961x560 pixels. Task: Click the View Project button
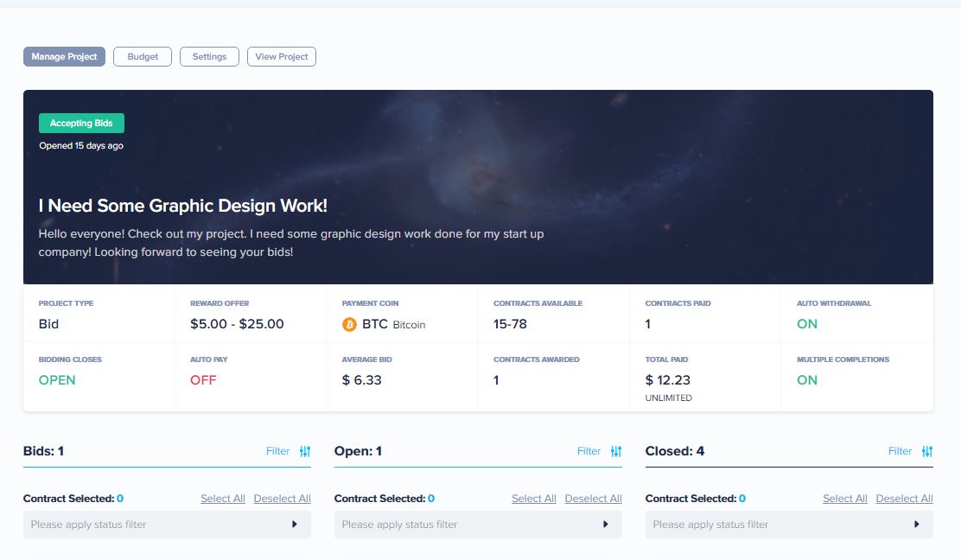[282, 57]
